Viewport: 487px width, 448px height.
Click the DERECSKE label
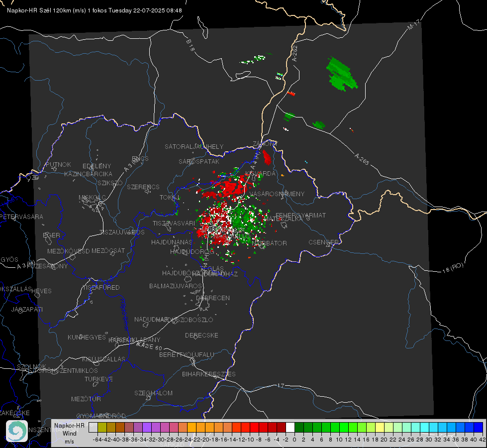coord(201,335)
